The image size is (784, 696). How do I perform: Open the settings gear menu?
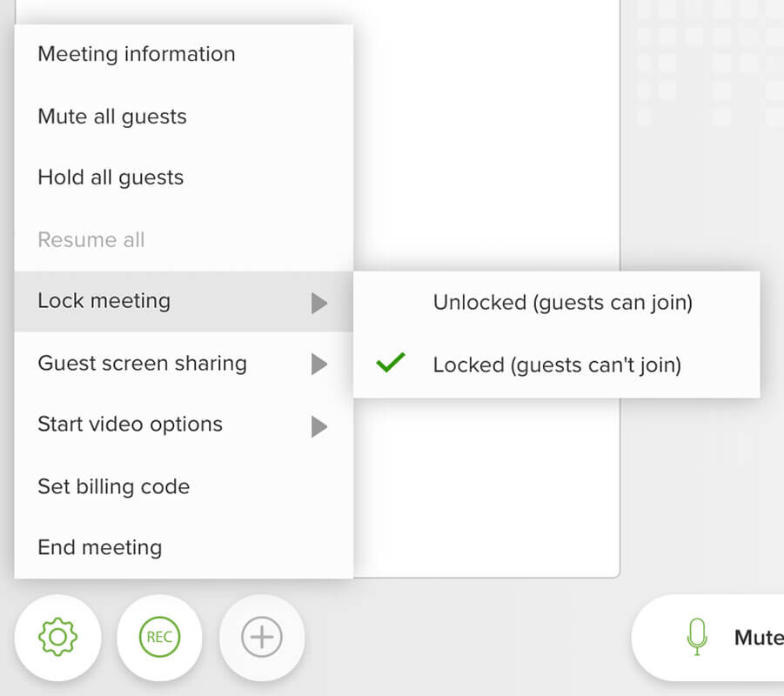58,637
